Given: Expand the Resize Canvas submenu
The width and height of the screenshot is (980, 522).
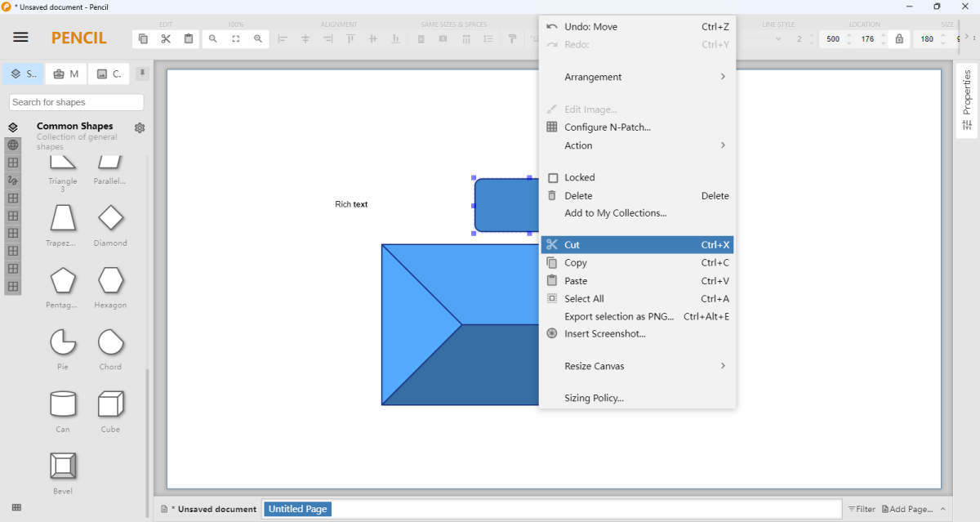Looking at the screenshot, I should point(637,366).
